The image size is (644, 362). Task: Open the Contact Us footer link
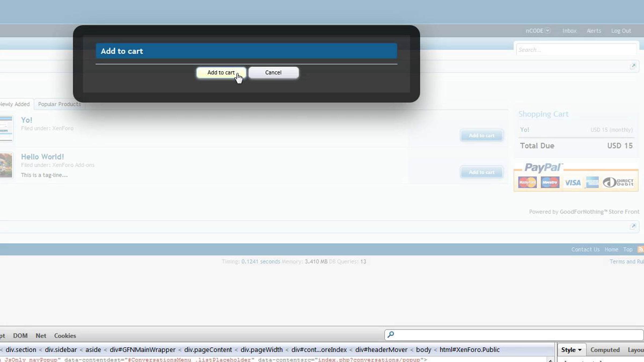point(585,249)
